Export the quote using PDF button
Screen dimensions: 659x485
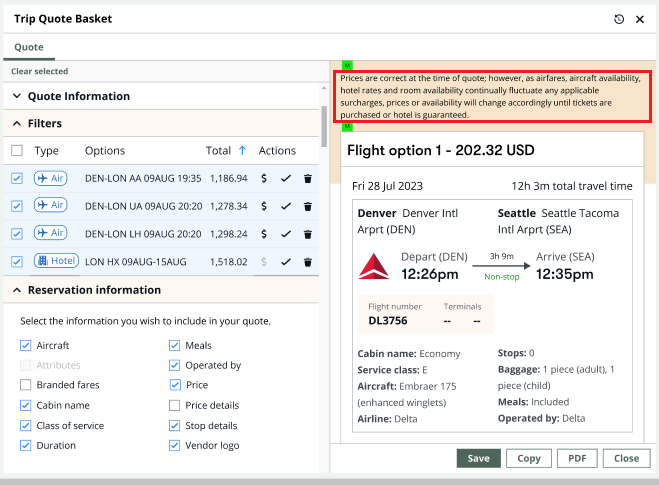577,458
